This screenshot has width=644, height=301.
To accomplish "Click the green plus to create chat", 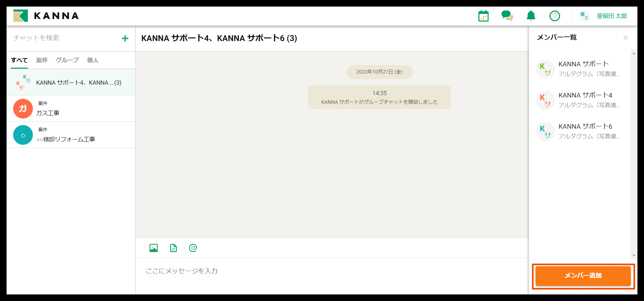I will point(125,38).
